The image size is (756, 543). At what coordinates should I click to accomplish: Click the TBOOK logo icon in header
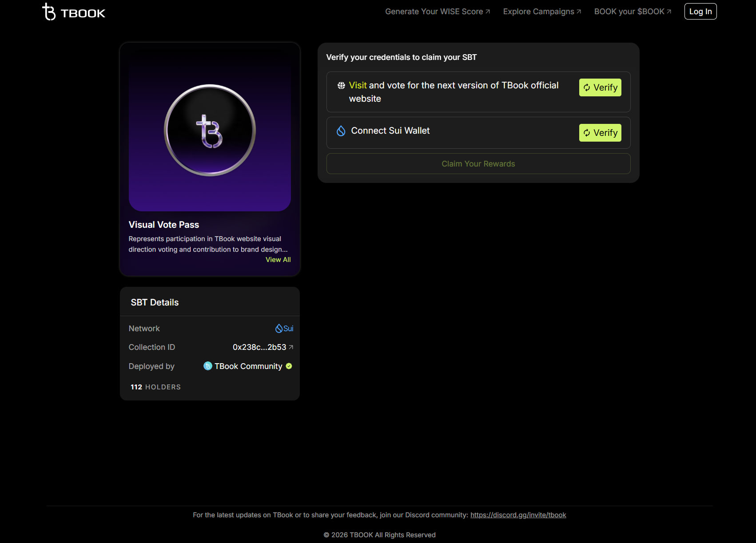coord(49,12)
